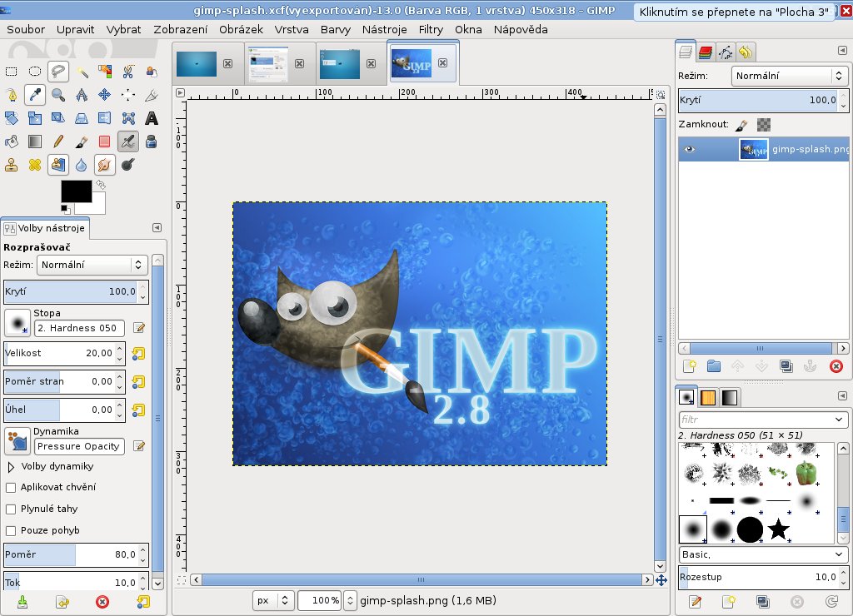Switch to the Patterns tab
This screenshot has height=616, width=853.
point(708,397)
